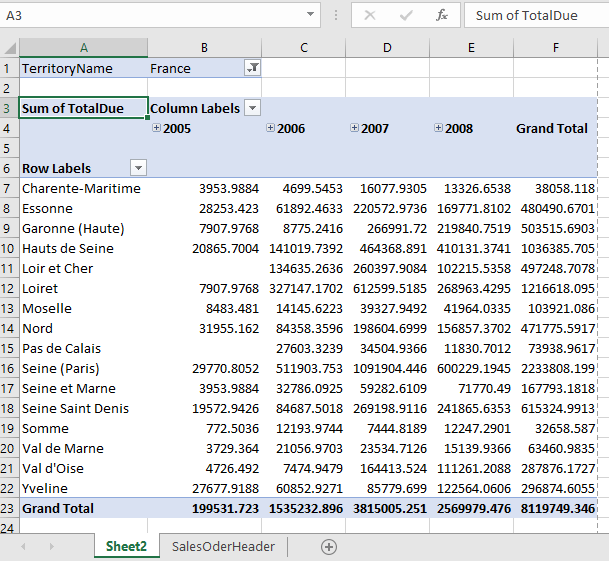Click the formula bar showing Sum of TotalDue

click(537, 16)
